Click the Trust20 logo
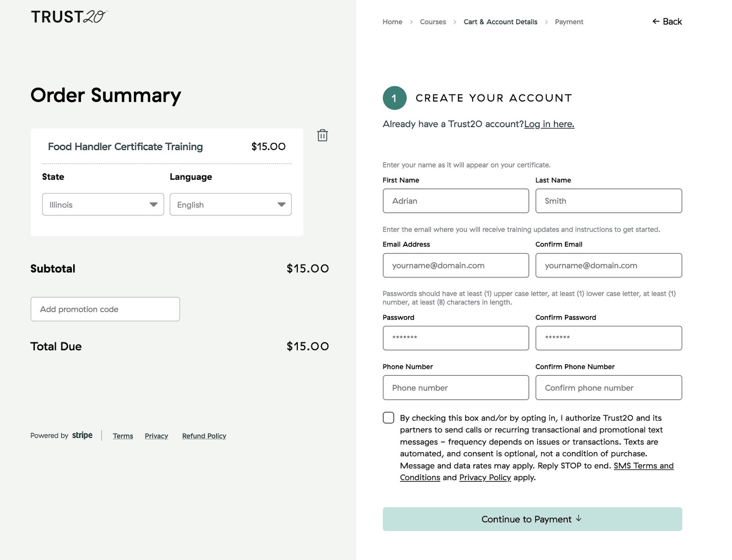This screenshot has height=560, width=732. (69, 17)
